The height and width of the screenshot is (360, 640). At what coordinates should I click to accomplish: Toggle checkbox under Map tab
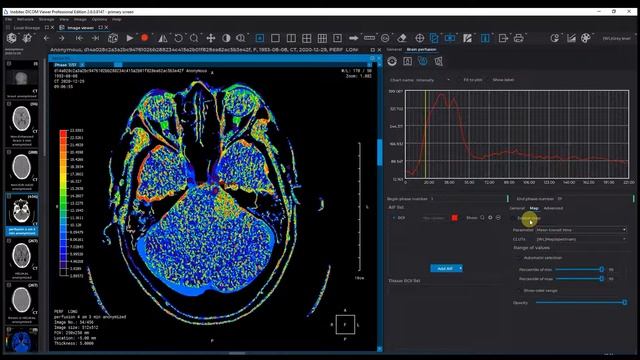[x=515, y=218]
